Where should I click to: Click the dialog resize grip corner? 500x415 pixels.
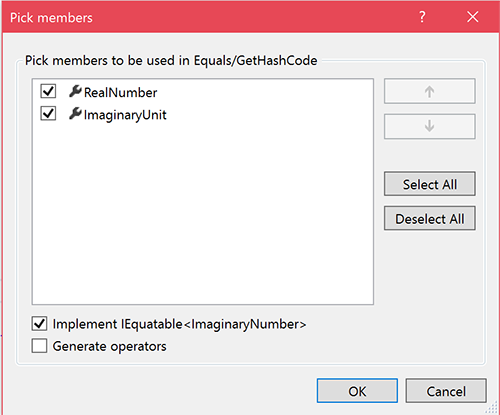pos(491,407)
